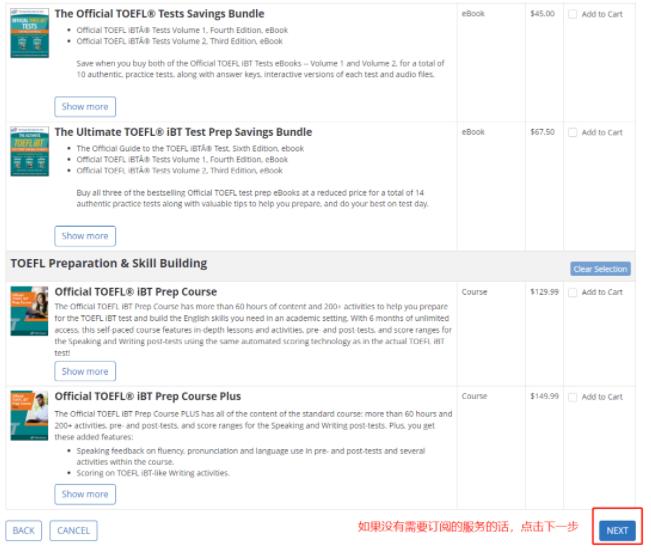Click bullet The Official Guide to the TOEFL iBT Test, Sixth Edition
Screen dimensions: 651x552
tap(190, 149)
